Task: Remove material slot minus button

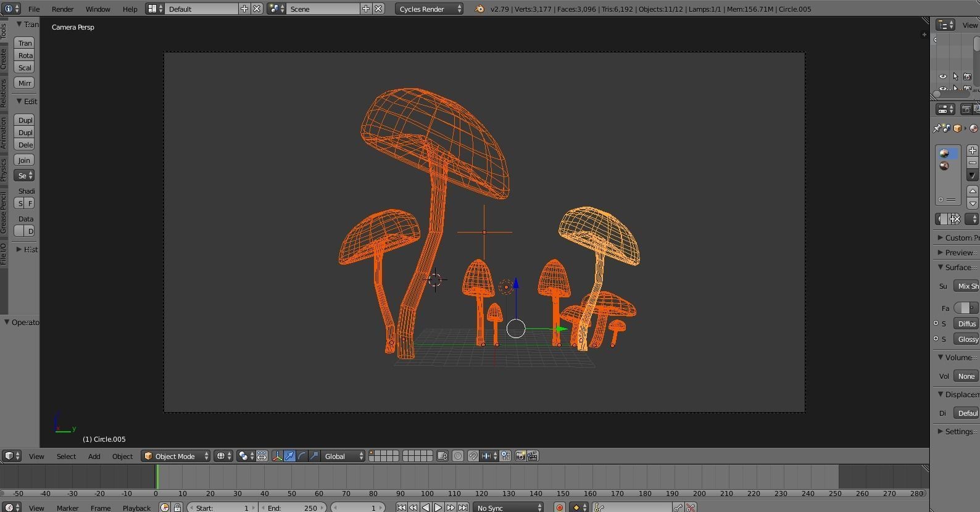Action: click(973, 163)
